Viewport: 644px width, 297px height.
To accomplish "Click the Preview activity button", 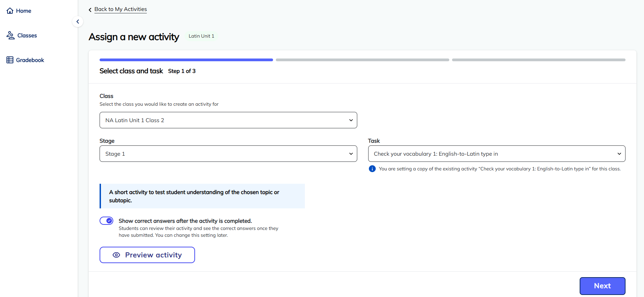I will pyautogui.click(x=147, y=255).
